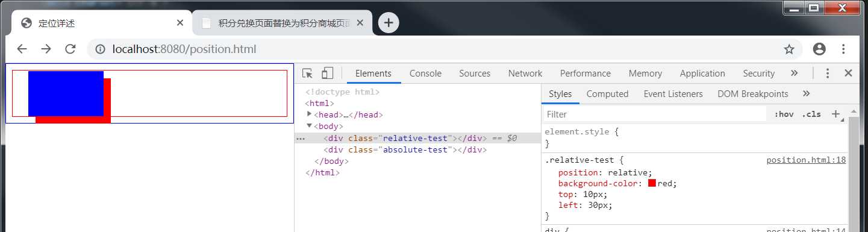Switch to the 积分兑换页面 browser tab
The image size is (868, 232).
click(283, 23)
